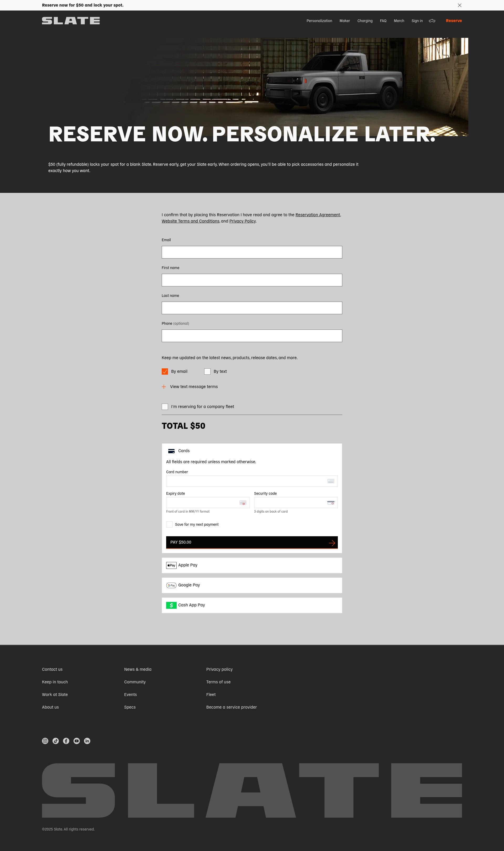Open Website Terms and Conditions link
Screen dimensions: 504x851
click(x=191, y=221)
